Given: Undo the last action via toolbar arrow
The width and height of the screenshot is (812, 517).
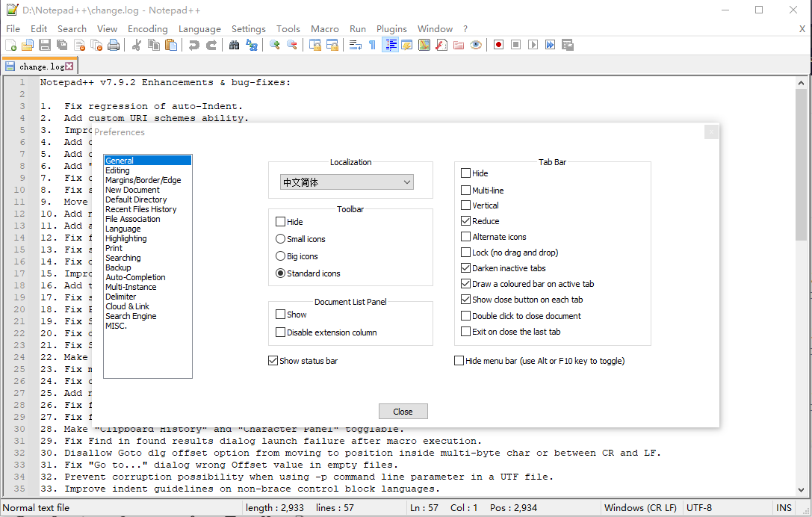Looking at the screenshot, I should tap(194, 45).
